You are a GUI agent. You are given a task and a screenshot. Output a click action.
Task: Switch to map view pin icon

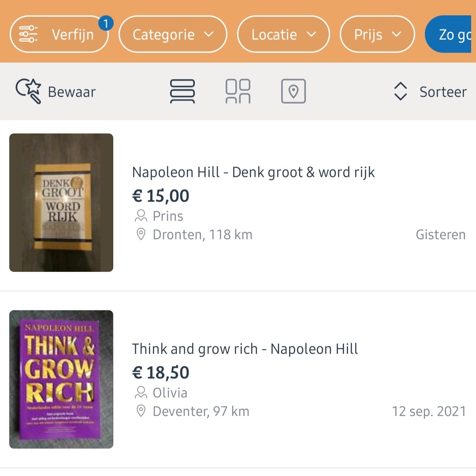click(x=293, y=91)
